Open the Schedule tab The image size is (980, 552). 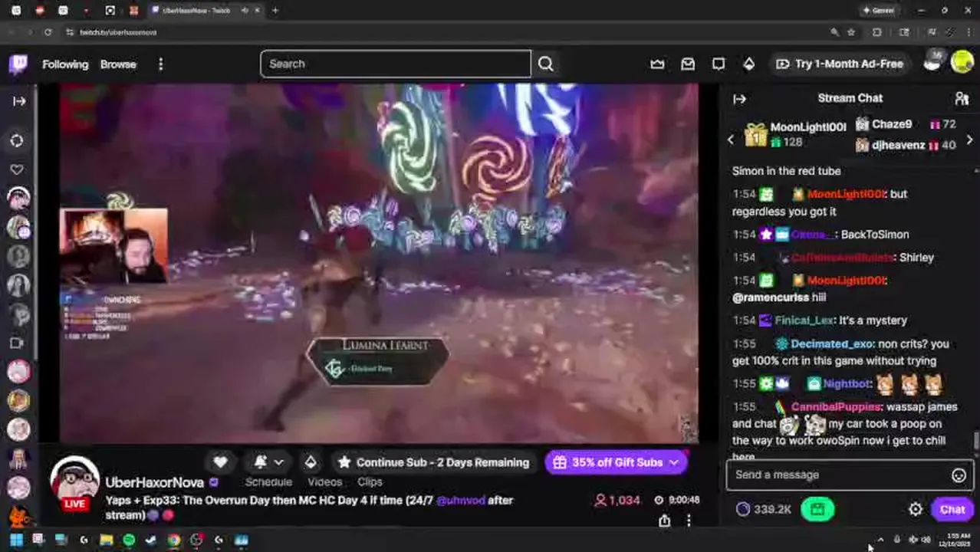click(x=268, y=482)
